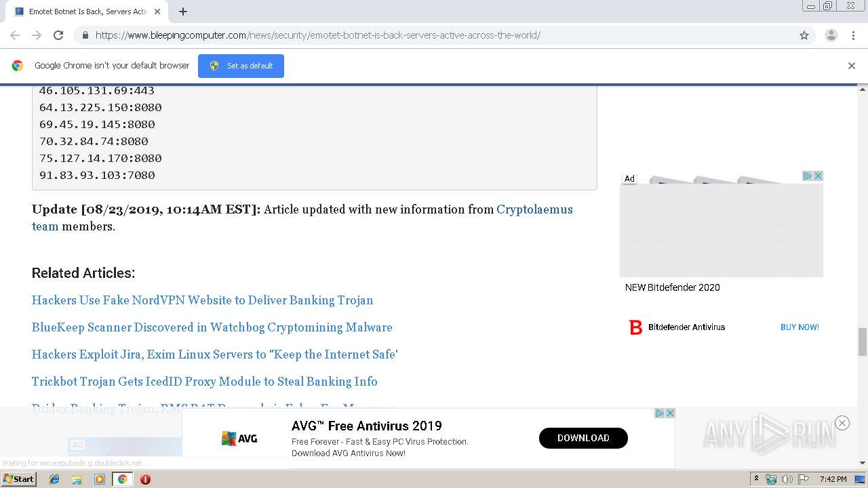
Task: Bookmark this page with star icon
Action: (x=804, y=35)
